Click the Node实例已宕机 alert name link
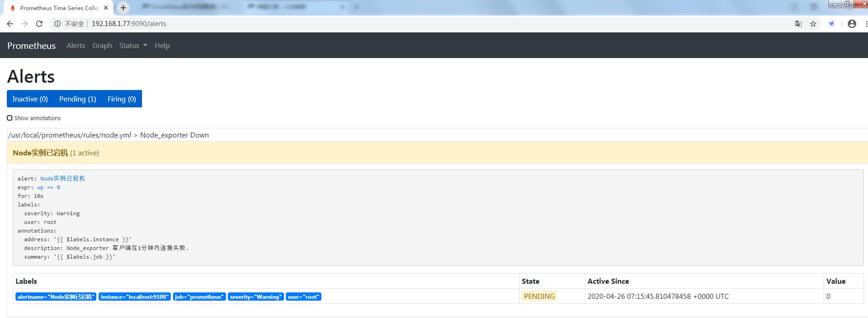The image size is (868, 318). [63, 179]
